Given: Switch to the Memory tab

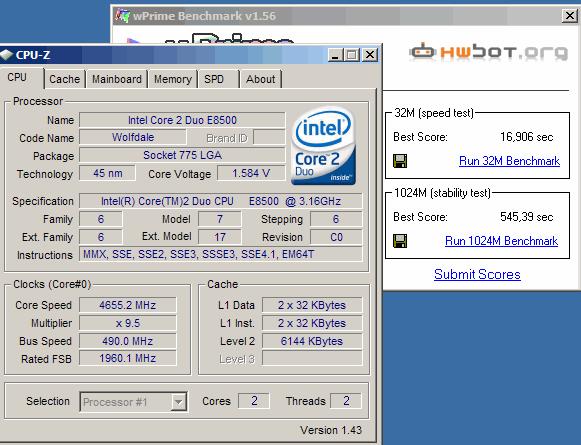Looking at the screenshot, I should pyautogui.click(x=173, y=79).
